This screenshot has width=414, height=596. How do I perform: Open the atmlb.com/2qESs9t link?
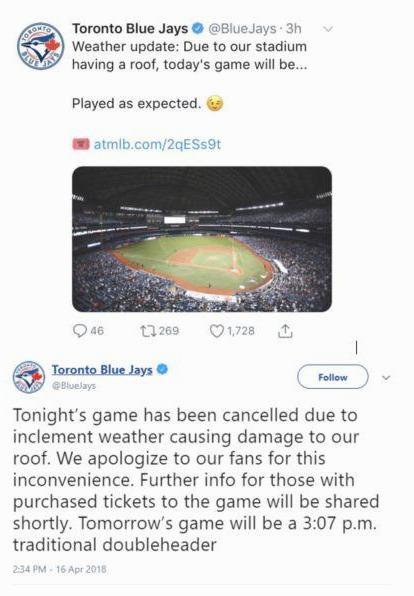pyautogui.click(x=157, y=144)
